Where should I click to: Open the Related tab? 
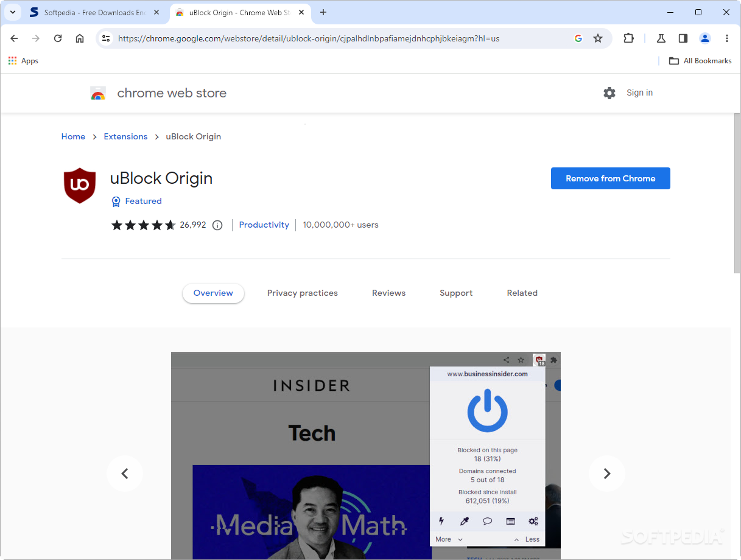coord(522,293)
